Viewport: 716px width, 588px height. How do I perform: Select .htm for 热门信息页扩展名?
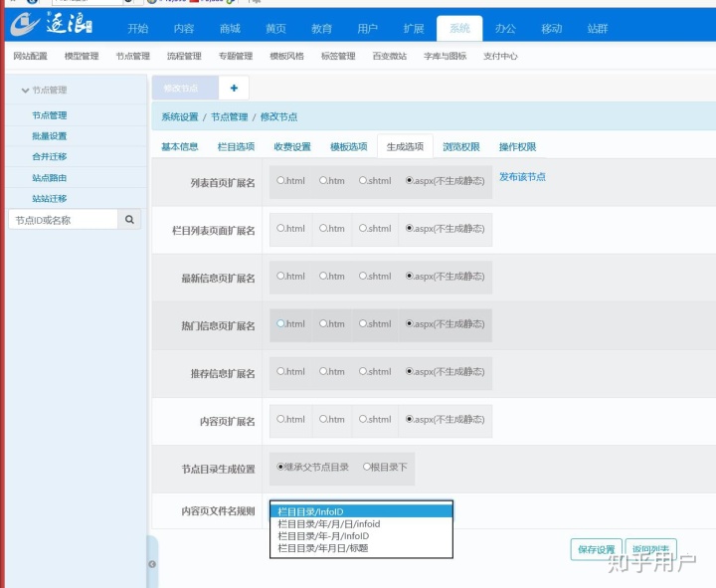click(x=323, y=323)
